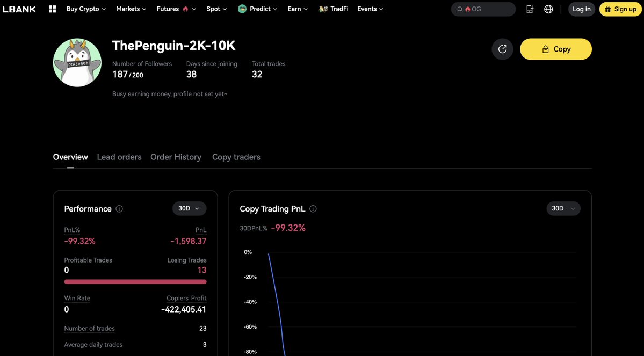
Task: Click the TradFi icon
Action: [323, 9]
